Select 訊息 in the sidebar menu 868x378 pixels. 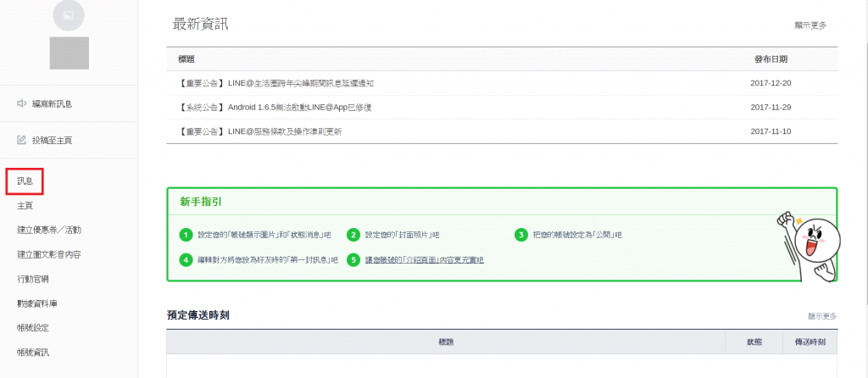[x=25, y=181]
